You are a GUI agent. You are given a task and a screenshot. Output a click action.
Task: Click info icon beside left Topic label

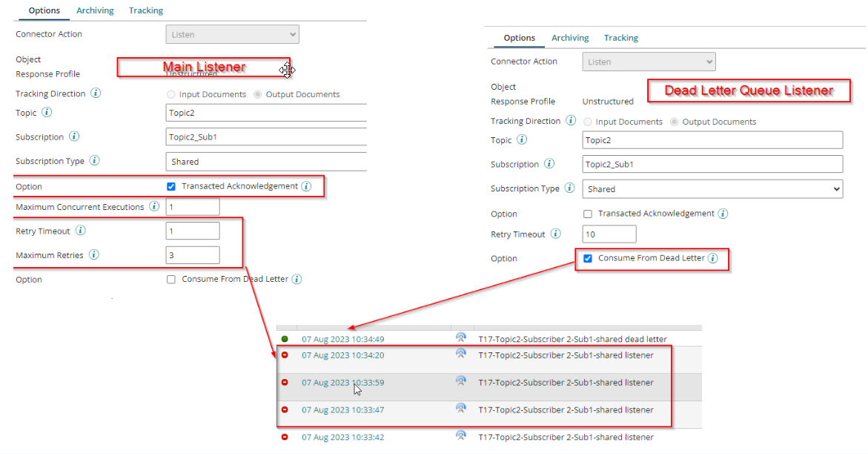pyautogui.click(x=47, y=113)
